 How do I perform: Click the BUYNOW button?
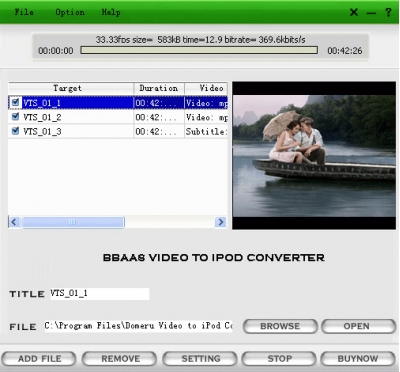pos(358,359)
